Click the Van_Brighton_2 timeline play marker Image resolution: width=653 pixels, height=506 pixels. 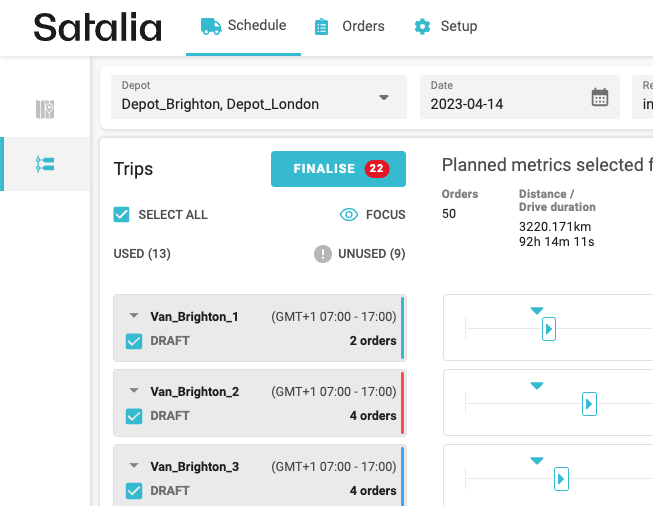click(589, 404)
